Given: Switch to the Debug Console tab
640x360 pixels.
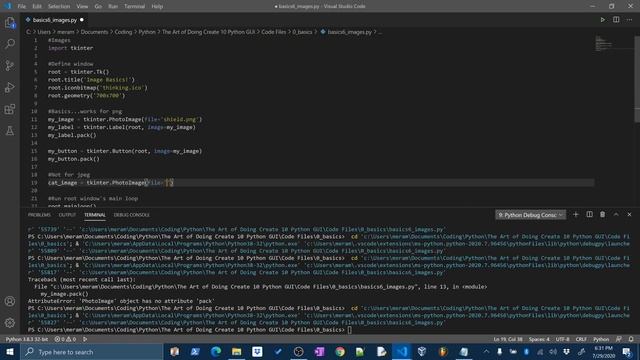Looking at the screenshot, I should tap(131, 215).
